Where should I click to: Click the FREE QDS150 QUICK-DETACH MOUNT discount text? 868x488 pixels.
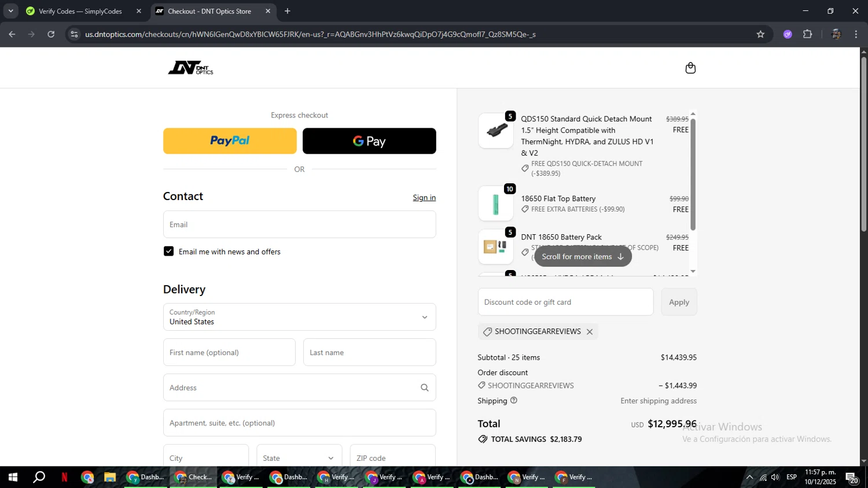586,168
